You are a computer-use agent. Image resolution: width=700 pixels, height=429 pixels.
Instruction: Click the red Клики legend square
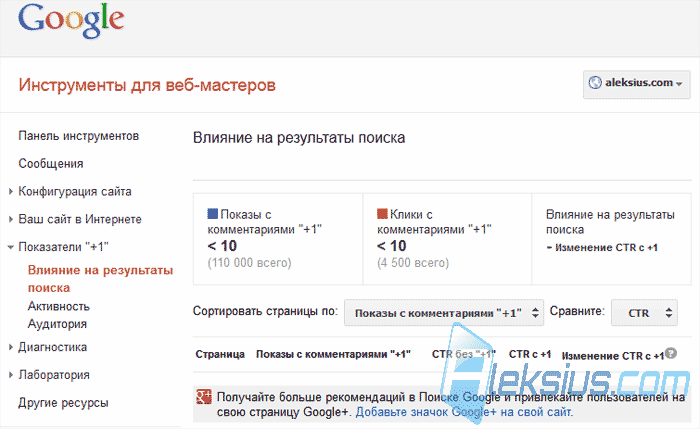(x=382, y=214)
